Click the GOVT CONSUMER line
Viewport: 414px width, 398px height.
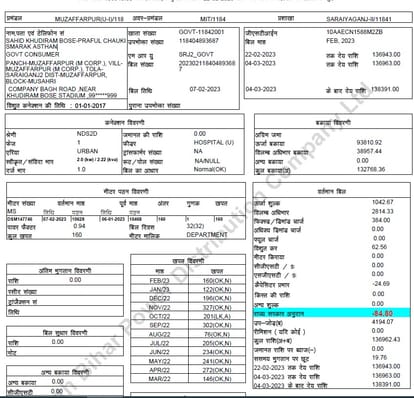pos(32,54)
